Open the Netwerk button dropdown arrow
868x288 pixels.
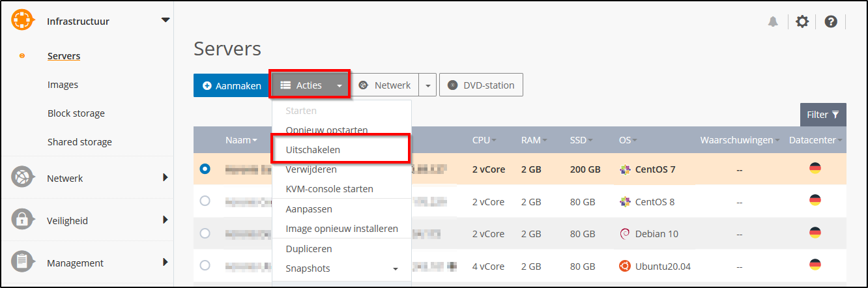pos(427,85)
